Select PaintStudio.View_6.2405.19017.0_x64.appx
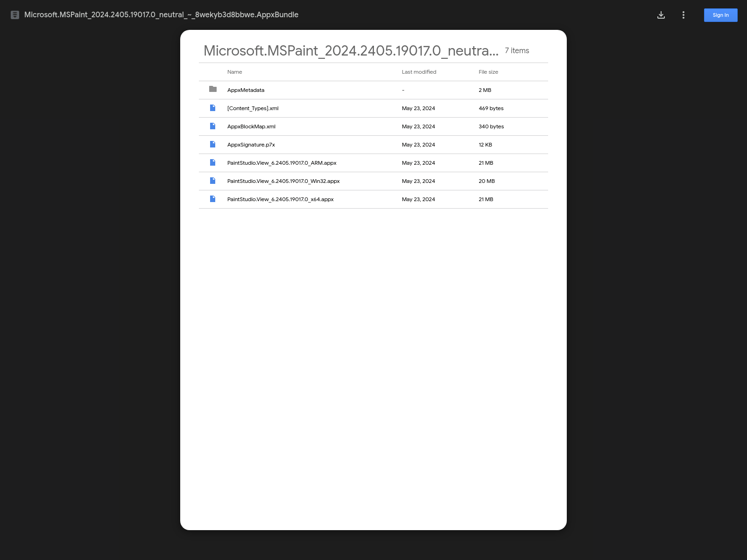The height and width of the screenshot is (560, 747). pos(281,199)
